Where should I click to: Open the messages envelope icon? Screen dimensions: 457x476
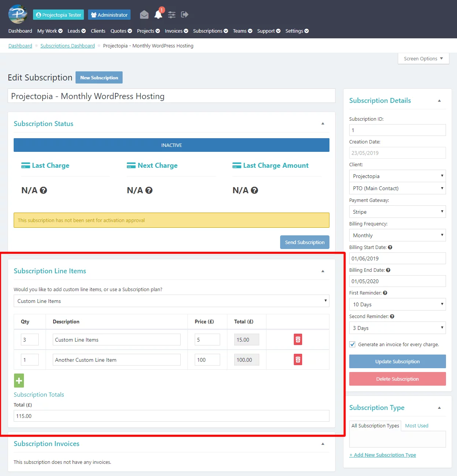coord(144,15)
